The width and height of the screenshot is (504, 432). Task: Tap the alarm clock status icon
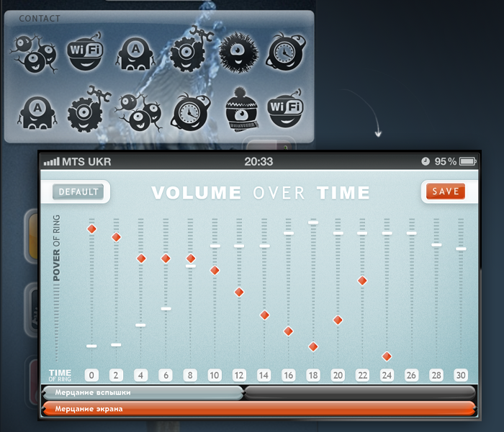pos(426,161)
